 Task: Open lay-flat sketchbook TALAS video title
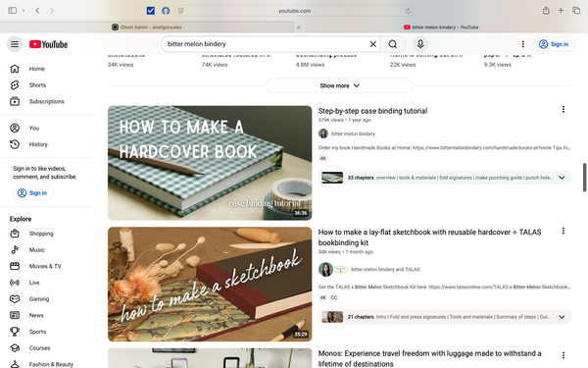coord(430,237)
